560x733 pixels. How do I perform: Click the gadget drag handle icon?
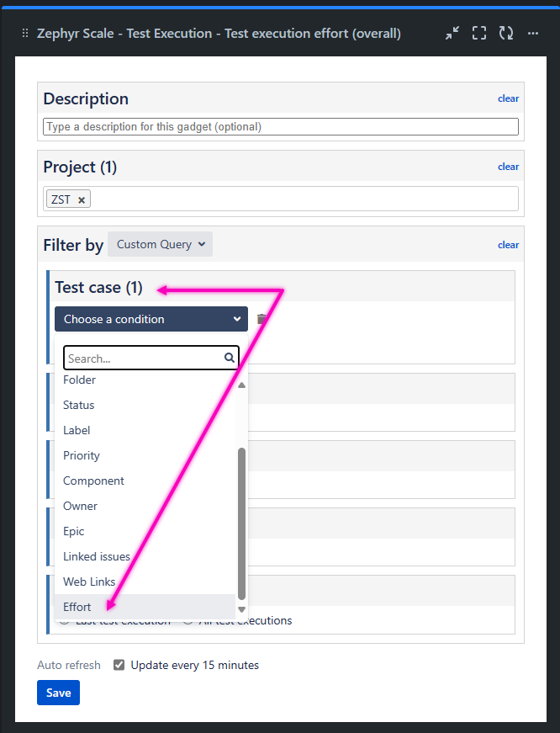[24, 34]
